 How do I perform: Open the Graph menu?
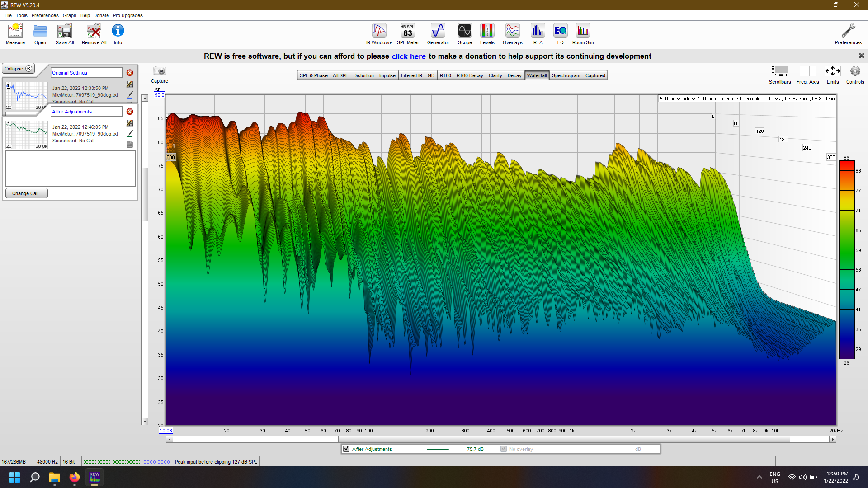point(69,15)
